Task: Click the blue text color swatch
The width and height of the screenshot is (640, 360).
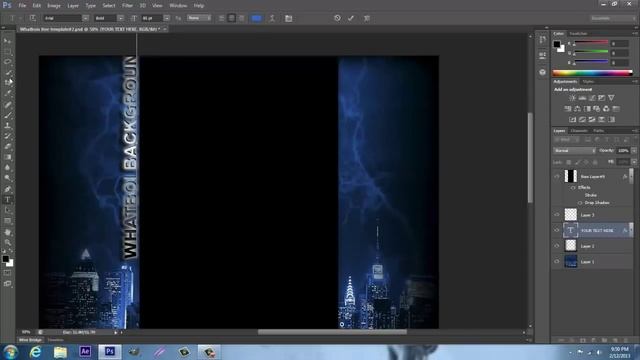Action: (x=256, y=18)
